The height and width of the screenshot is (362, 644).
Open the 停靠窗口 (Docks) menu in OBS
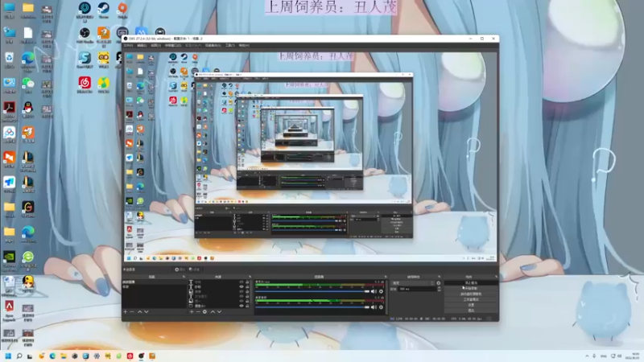coord(173,46)
